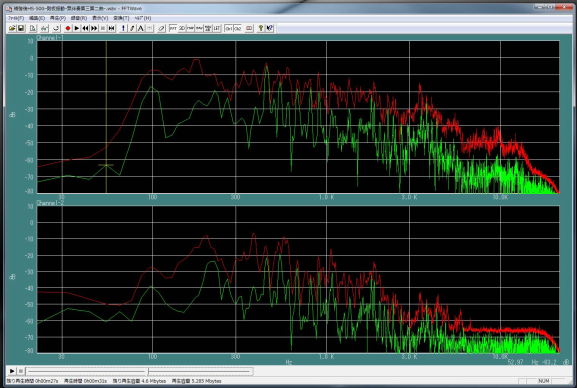The height and width of the screenshot is (388, 577).
Task: Select the eraser tool icon
Action: (x=162, y=28)
